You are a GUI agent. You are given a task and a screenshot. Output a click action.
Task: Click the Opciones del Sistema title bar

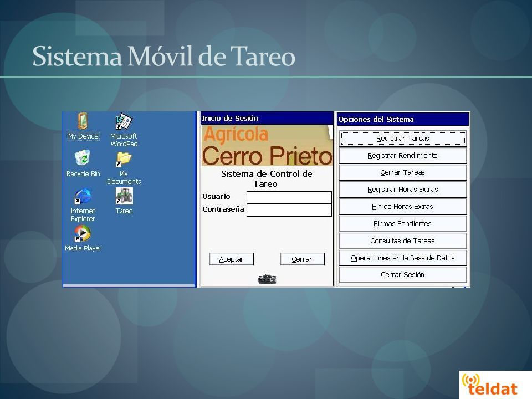(x=403, y=120)
